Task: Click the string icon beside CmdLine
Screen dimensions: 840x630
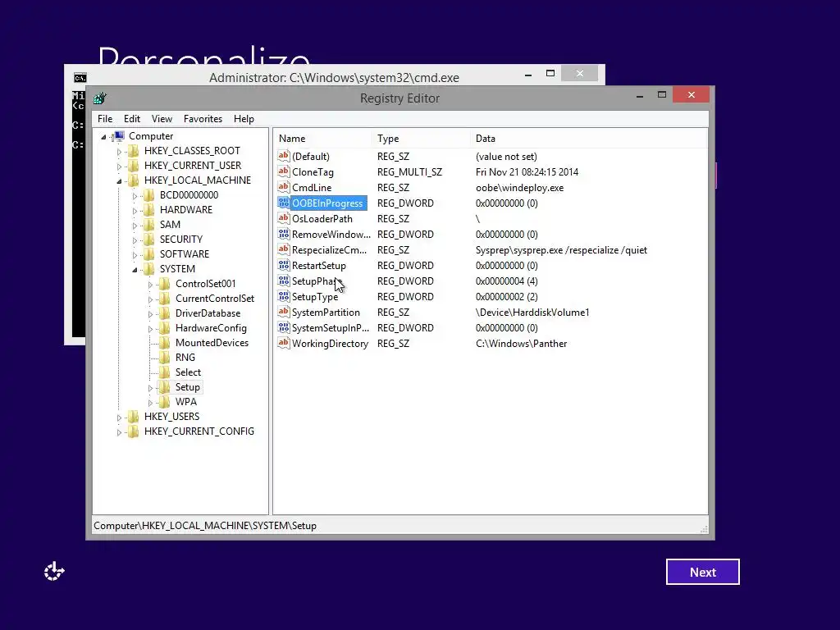Action: (x=283, y=187)
